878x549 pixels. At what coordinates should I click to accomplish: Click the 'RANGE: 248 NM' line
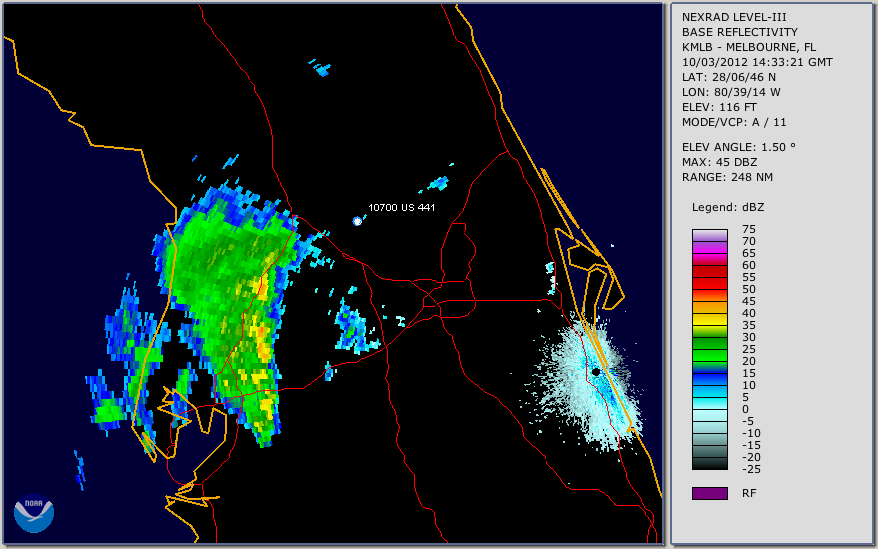coord(727,178)
